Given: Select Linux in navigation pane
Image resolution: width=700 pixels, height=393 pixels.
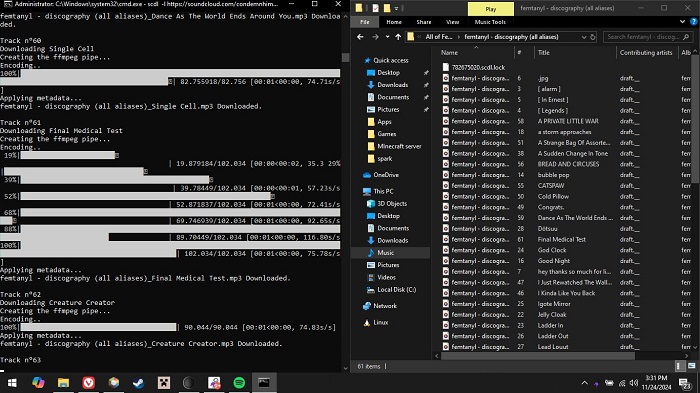Looking at the screenshot, I should point(380,322).
